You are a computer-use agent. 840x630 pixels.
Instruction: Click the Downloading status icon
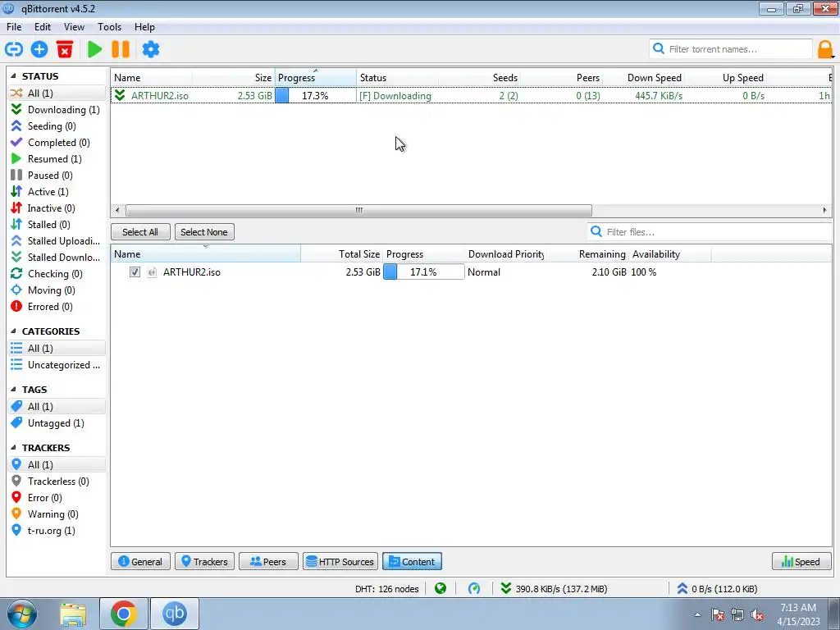click(16, 109)
